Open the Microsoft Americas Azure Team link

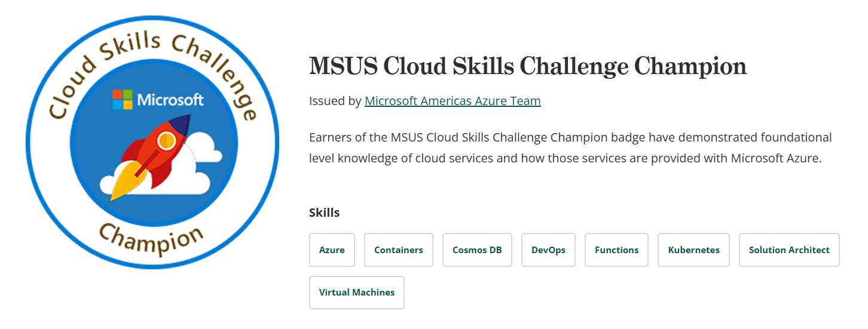coord(453,101)
